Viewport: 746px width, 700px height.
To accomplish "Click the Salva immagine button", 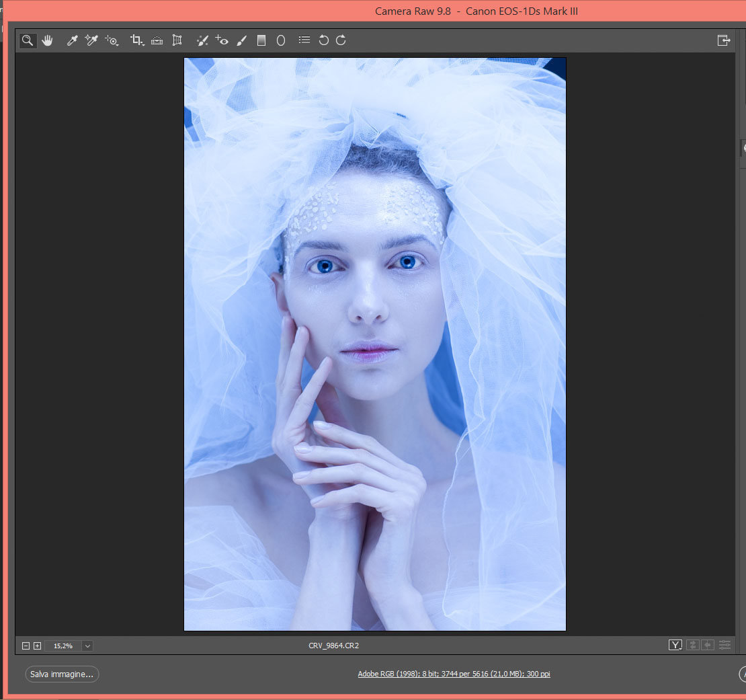I will 61,674.
